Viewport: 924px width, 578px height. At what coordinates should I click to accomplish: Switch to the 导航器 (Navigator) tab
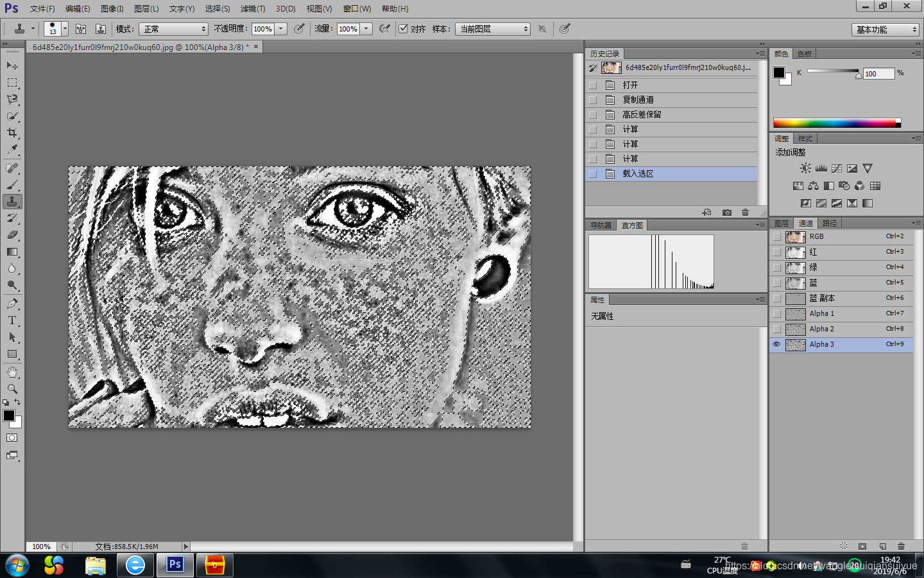click(601, 225)
